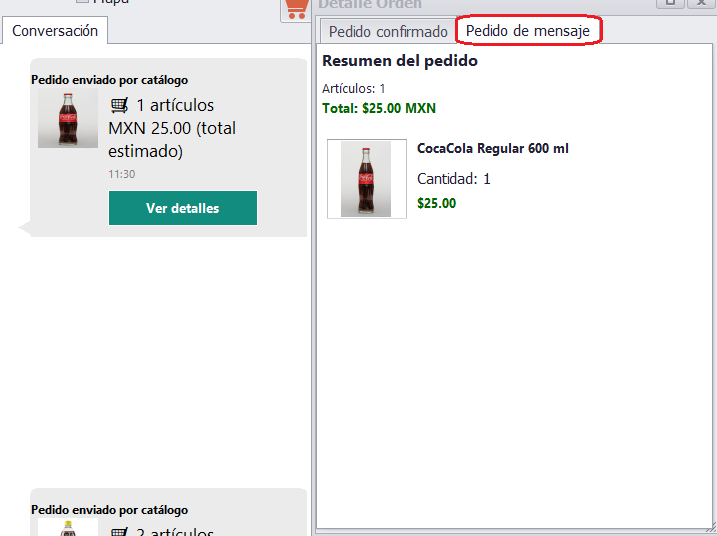Select the Pedido de mensaje tab

click(529, 31)
